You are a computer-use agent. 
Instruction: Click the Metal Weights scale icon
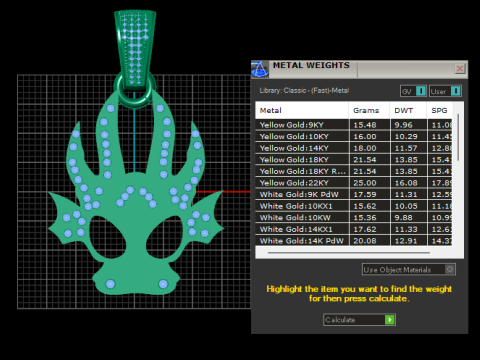coord(260,69)
